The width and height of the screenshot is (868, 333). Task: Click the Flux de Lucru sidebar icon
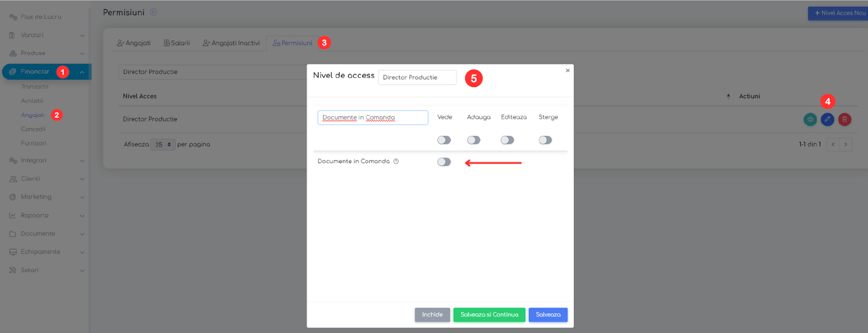pyautogui.click(x=13, y=17)
